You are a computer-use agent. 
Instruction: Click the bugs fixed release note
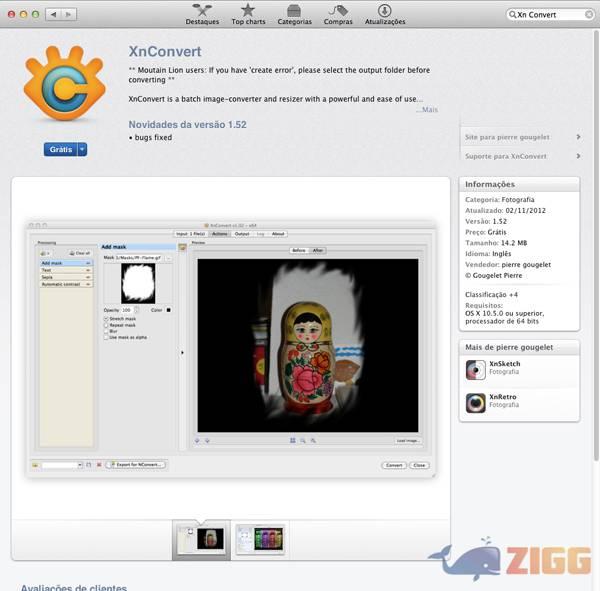(150, 137)
